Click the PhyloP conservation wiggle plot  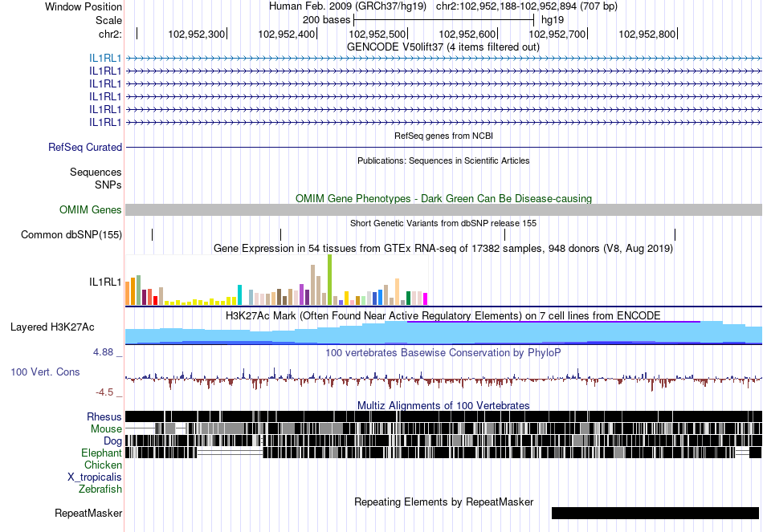click(444, 378)
